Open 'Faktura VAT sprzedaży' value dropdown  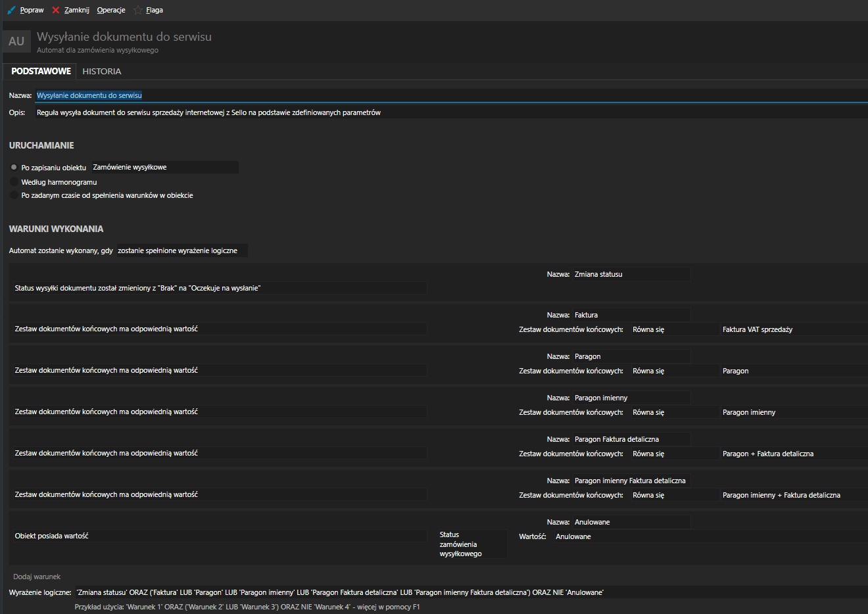(x=792, y=329)
